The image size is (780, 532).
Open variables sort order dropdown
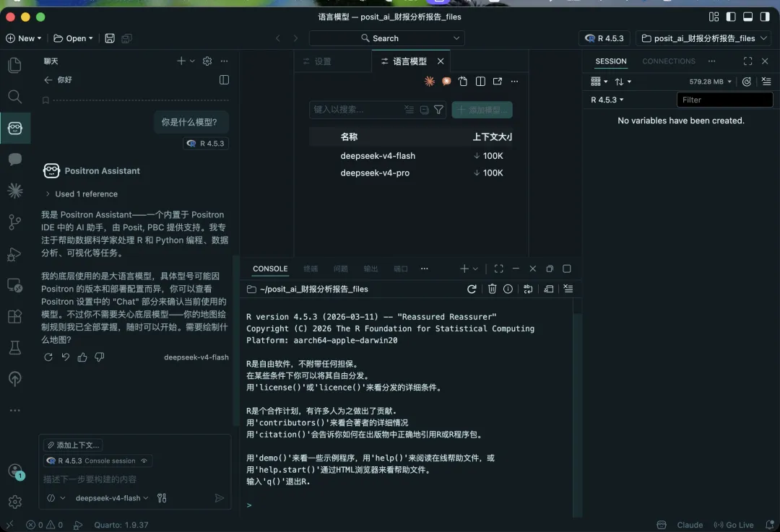(623, 82)
